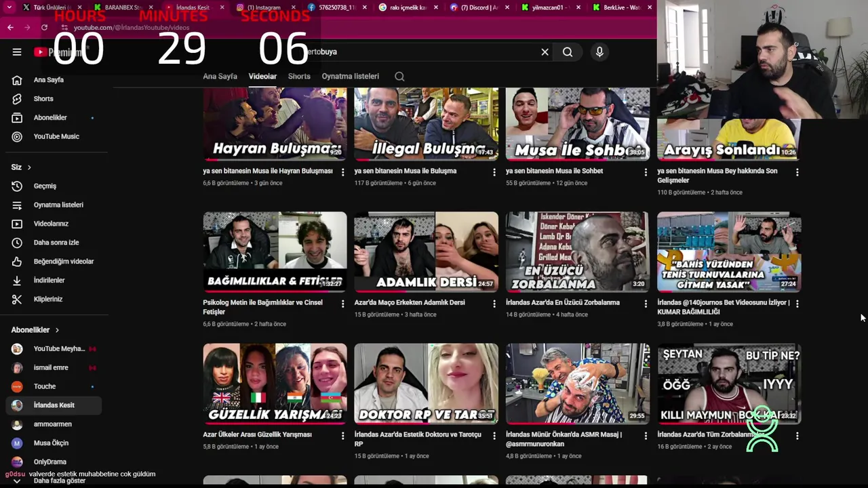Image resolution: width=868 pixels, height=488 pixels.
Task: Go back with browser arrow
Action: [x=10, y=27]
